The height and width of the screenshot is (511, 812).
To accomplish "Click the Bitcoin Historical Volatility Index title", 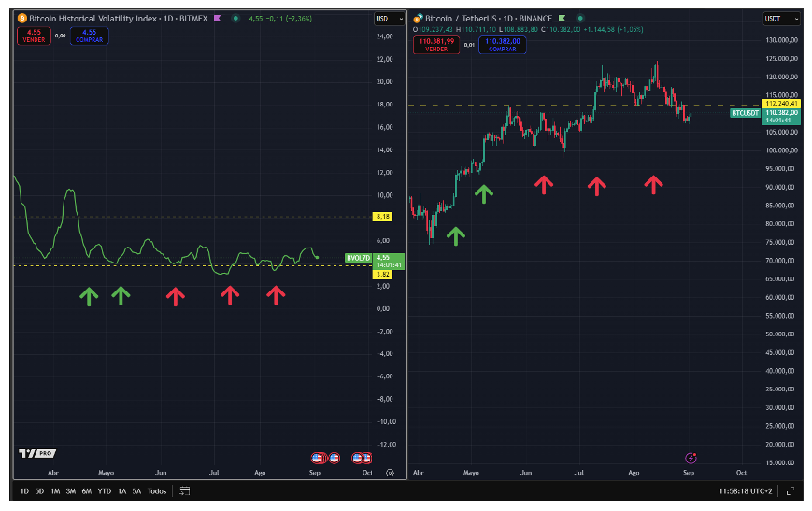I will pos(93,18).
